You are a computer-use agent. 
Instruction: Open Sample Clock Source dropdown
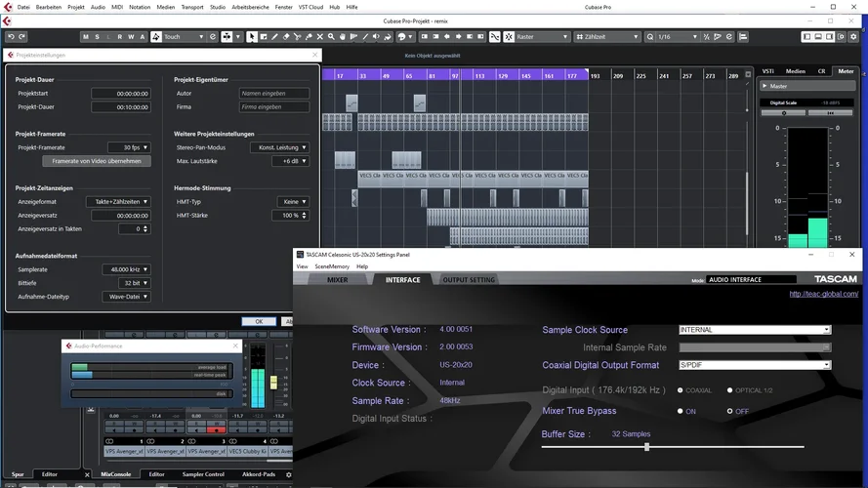point(755,330)
